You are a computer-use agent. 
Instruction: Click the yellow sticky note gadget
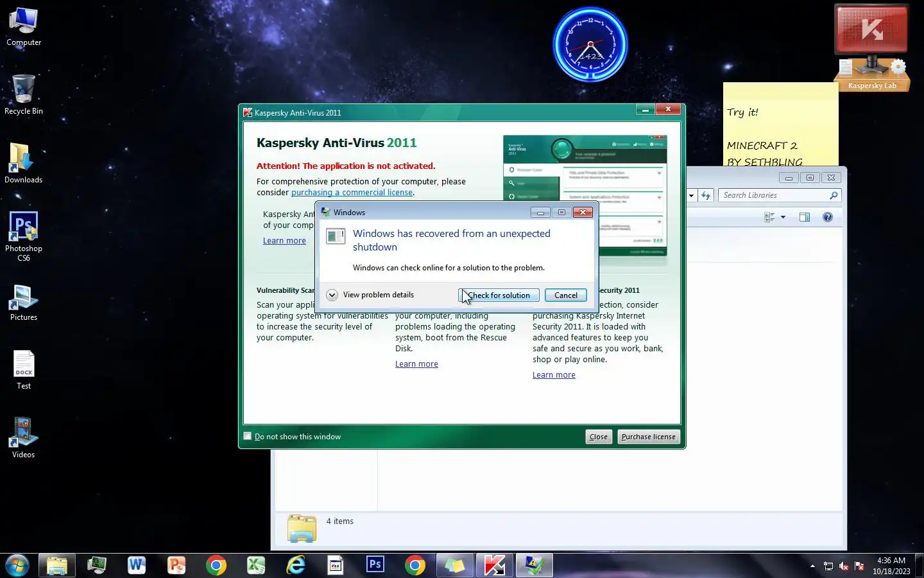click(x=780, y=124)
